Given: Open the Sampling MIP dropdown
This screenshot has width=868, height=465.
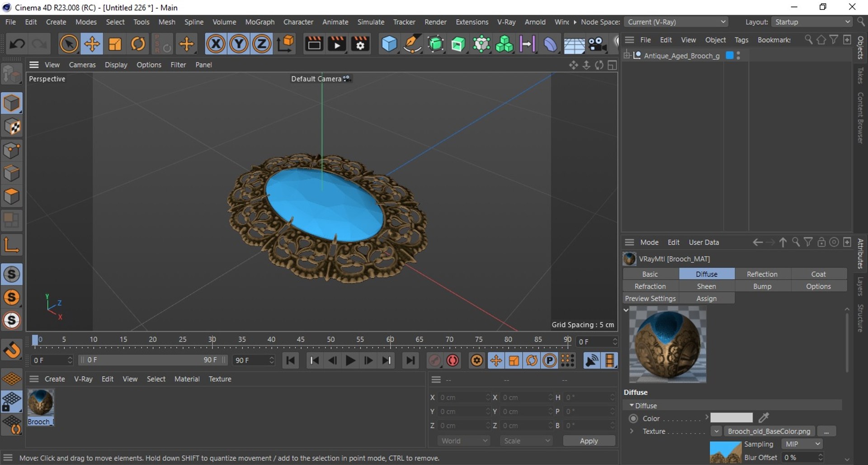Looking at the screenshot, I should [x=802, y=444].
